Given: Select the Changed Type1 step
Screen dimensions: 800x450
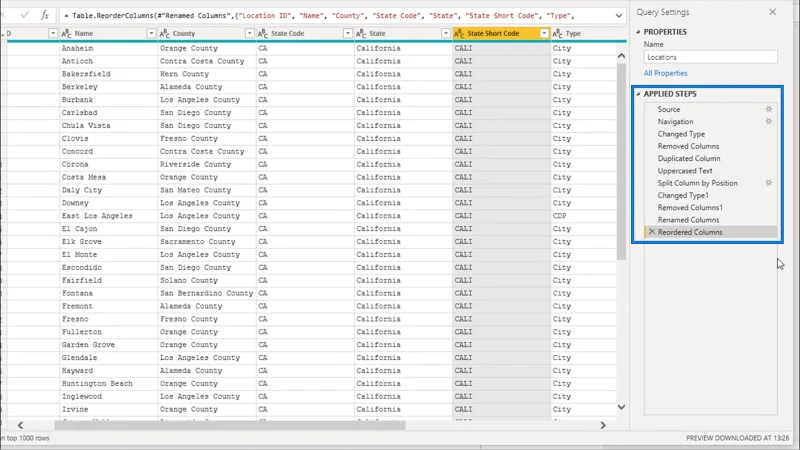Looking at the screenshot, I should (x=683, y=195).
